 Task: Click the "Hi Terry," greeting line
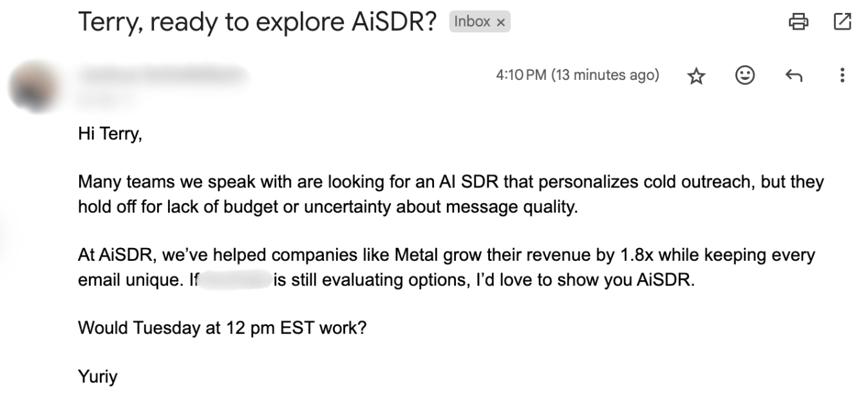pos(109,134)
